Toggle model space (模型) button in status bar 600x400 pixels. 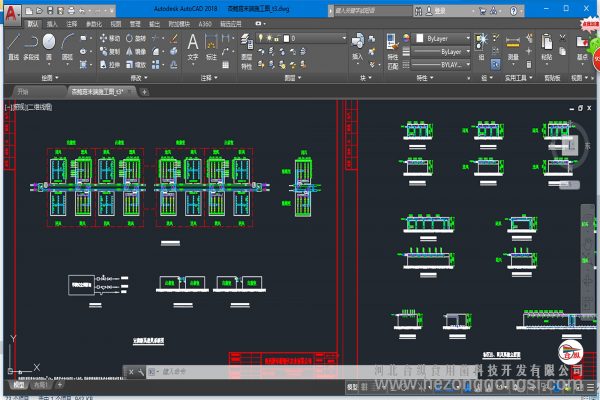point(352,385)
